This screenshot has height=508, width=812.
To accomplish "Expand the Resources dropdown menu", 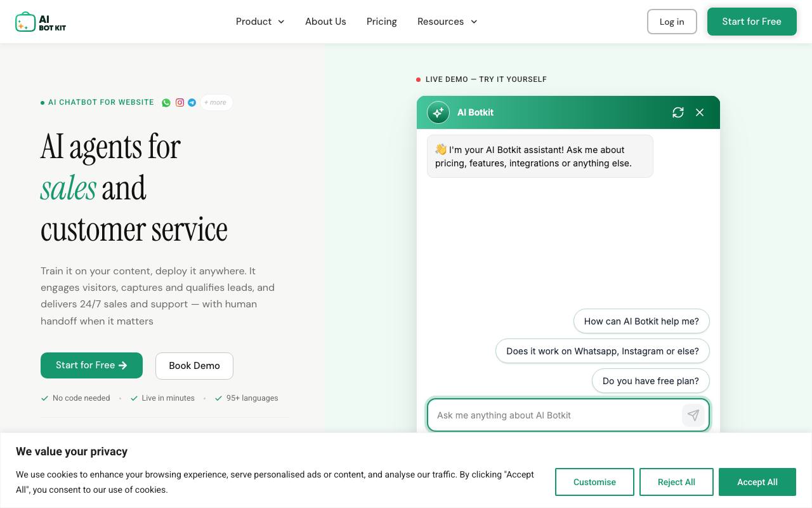I will (x=447, y=22).
